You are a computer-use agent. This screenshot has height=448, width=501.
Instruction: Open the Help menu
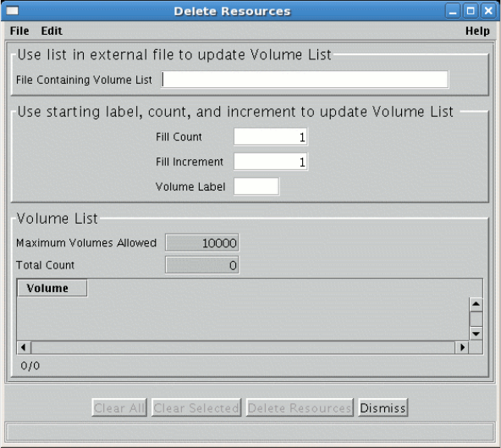(x=477, y=31)
